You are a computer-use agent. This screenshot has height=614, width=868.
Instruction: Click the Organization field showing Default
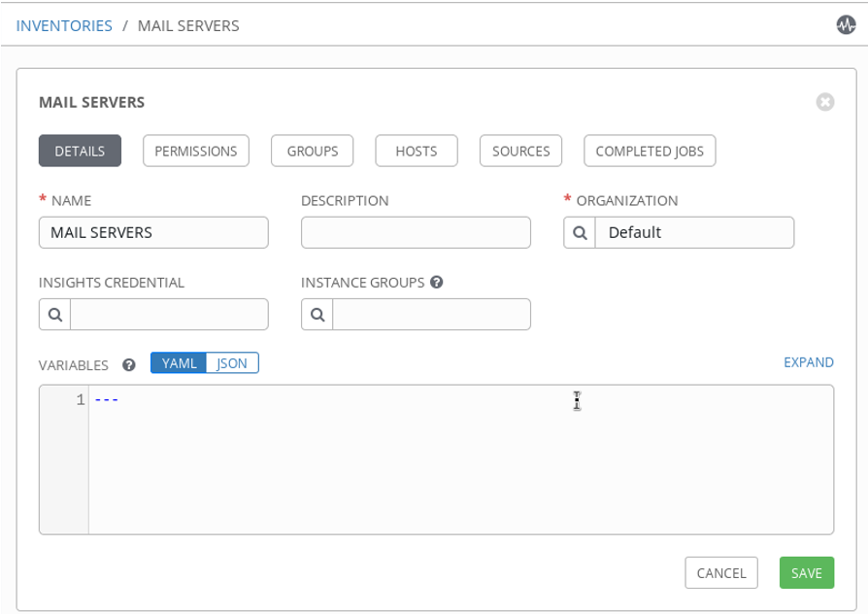(x=695, y=233)
